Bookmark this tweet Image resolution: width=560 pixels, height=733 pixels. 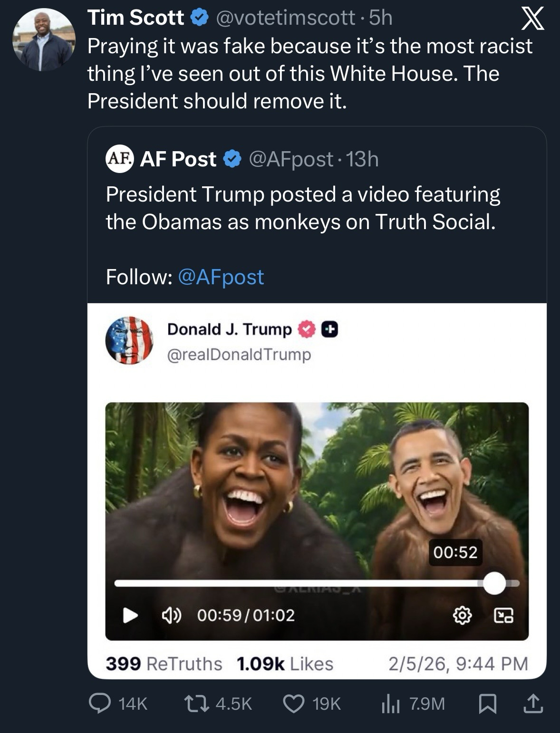[487, 704]
